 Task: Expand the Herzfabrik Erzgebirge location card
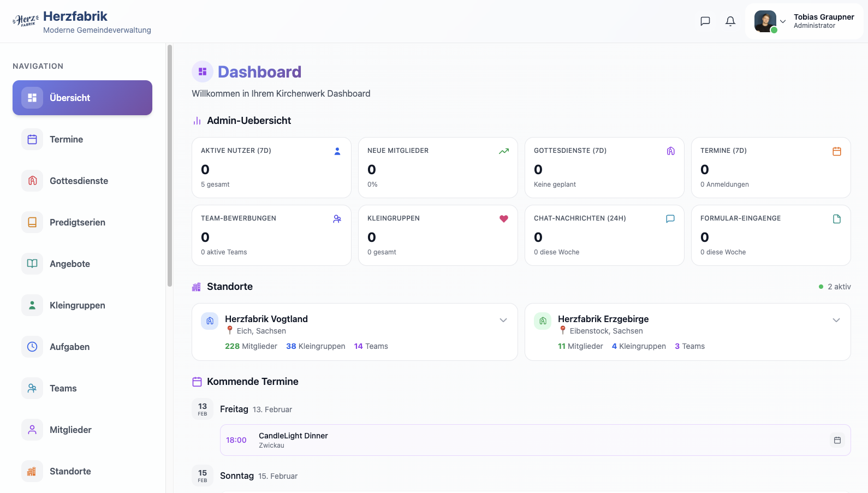pyautogui.click(x=836, y=320)
